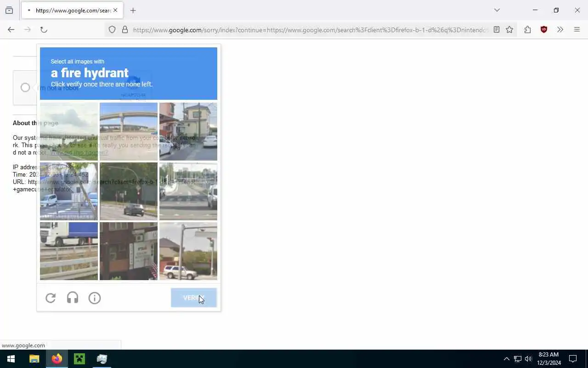The image size is (588, 368).
Task: Get an audio challenge via headphones icon
Action: coord(73,298)
